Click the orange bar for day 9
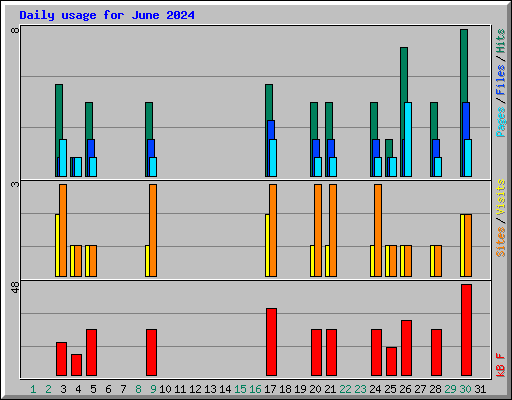The height and width of the screenshot is (400, 512). [153, 230]
